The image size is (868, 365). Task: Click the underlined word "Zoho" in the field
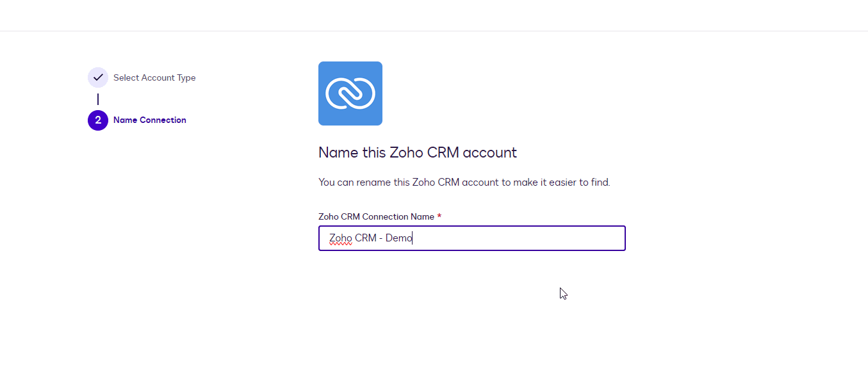pos(341,238)
